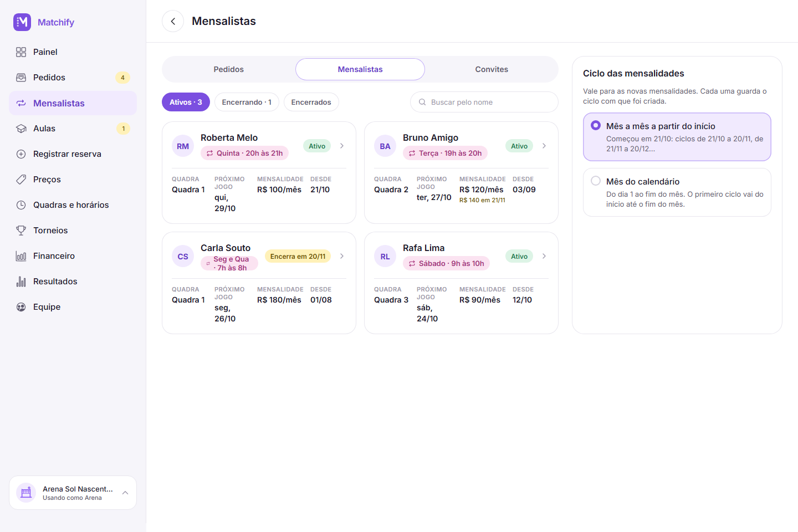798x532 pixels.
Task: Click the Pedidos inbox icon in sidebar
Action: 21,78
